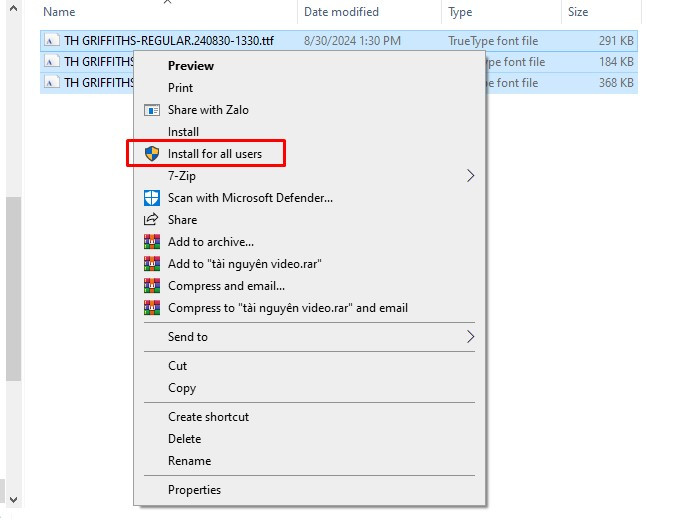Open Properties from the context menu

309,490
